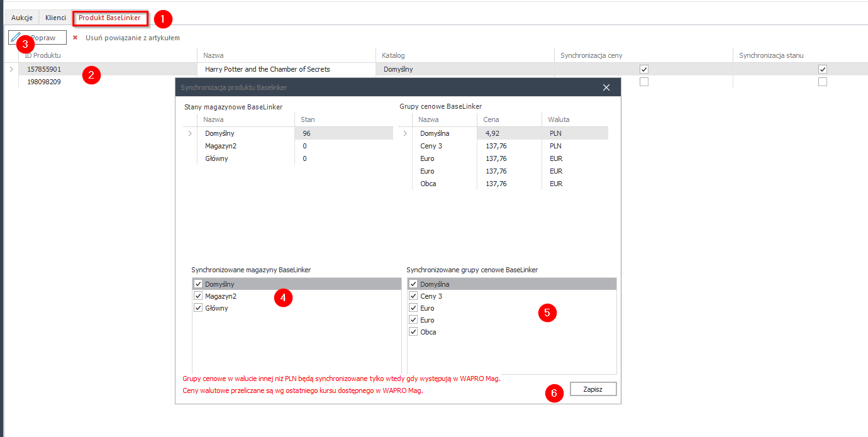Click the row indicator arrow beside product 157855901
868x437 pixels.
[11, 69]
